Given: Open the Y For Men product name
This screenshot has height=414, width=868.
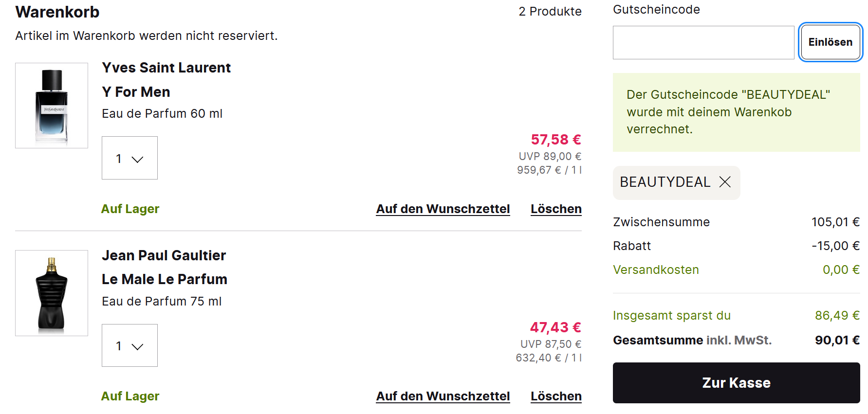Looking at the screenshot, I should [136, 92].
